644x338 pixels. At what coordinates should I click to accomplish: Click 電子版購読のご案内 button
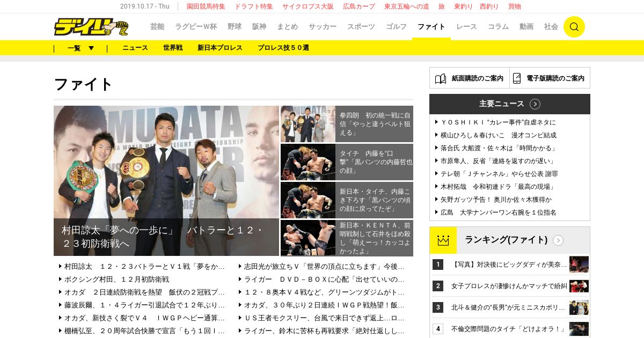(x=550, y=78)
